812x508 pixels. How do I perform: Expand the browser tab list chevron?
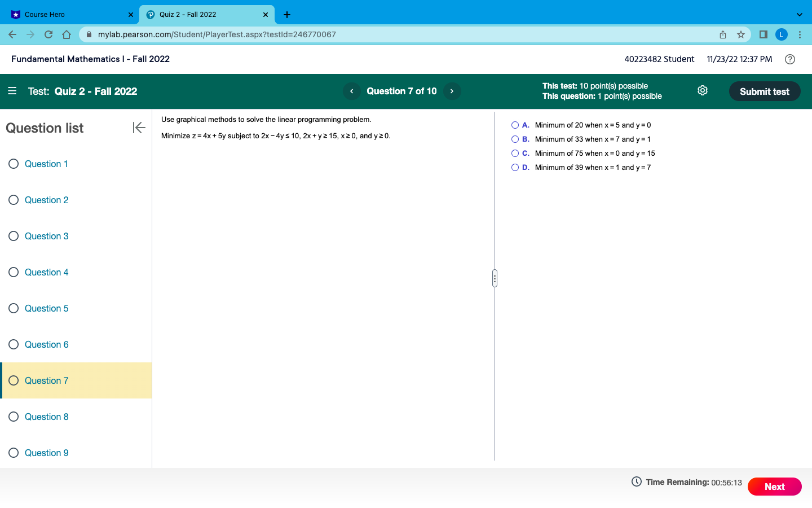(x=800, y=14)
